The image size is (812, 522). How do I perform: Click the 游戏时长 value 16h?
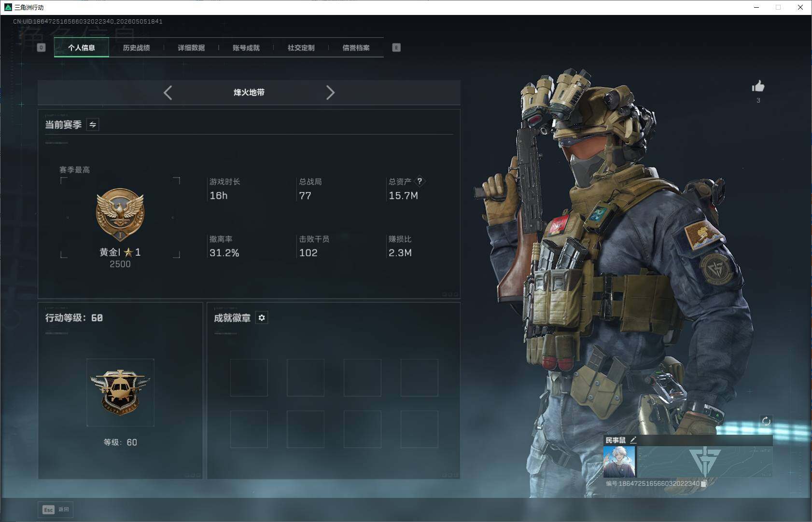(x=218, y=195)
